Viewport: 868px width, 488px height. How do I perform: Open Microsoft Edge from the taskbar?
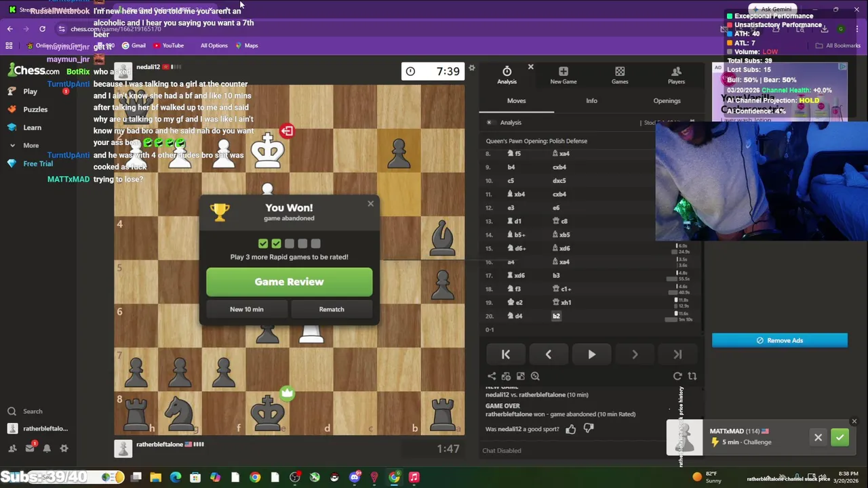coord(176,477)
